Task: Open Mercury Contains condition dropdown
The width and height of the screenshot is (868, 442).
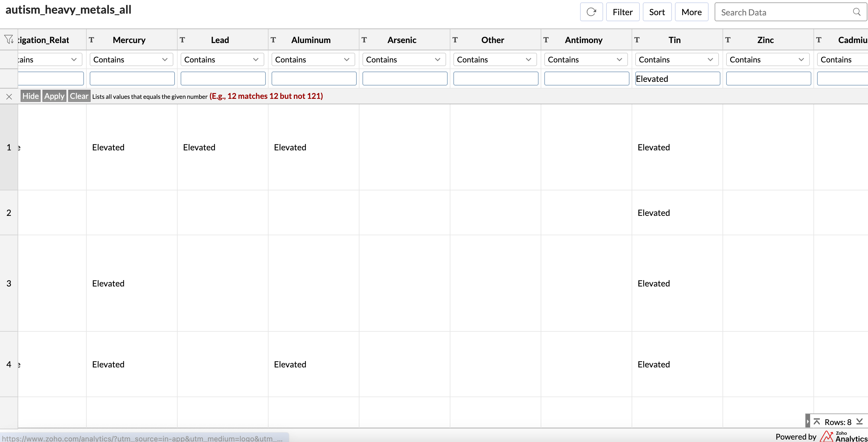Action: point(131,60)
